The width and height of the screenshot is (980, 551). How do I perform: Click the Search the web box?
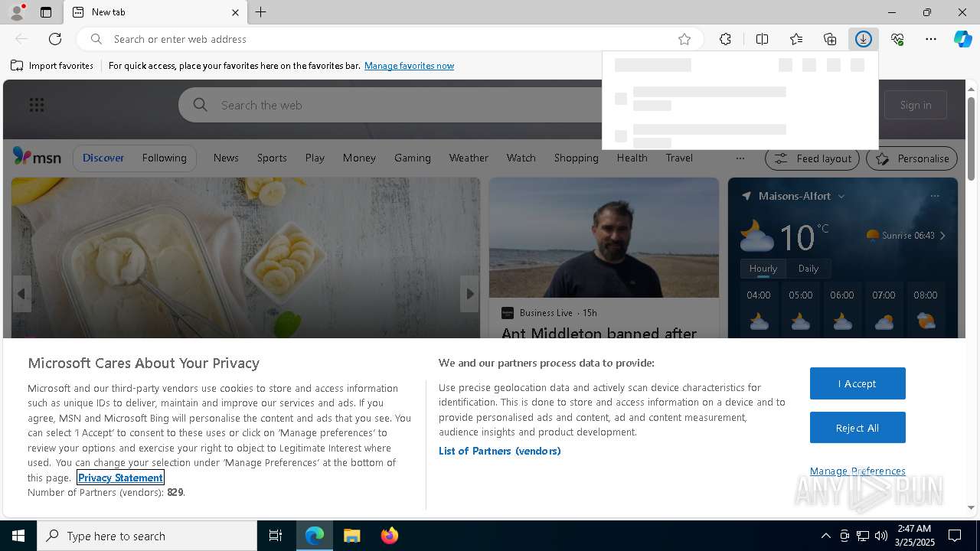click(390, 105)
